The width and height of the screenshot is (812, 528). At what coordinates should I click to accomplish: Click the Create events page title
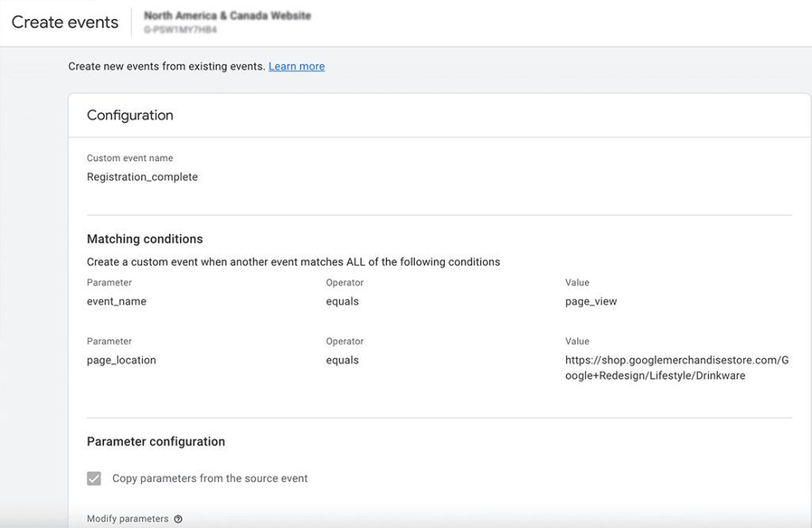[65, 22]
